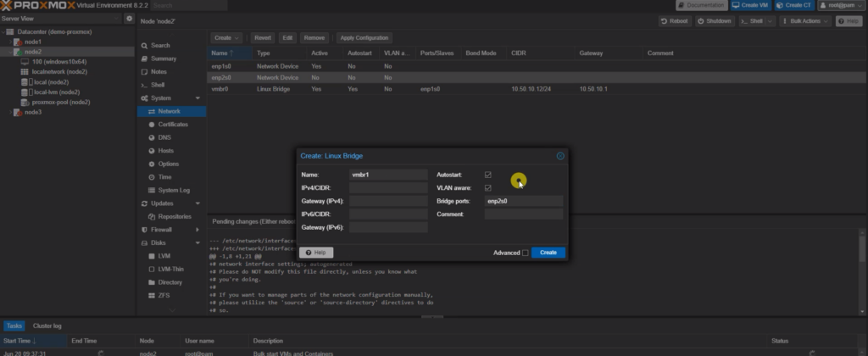Select the enp1s0 network row
868x356 pixels.
(x=536, y=66)
